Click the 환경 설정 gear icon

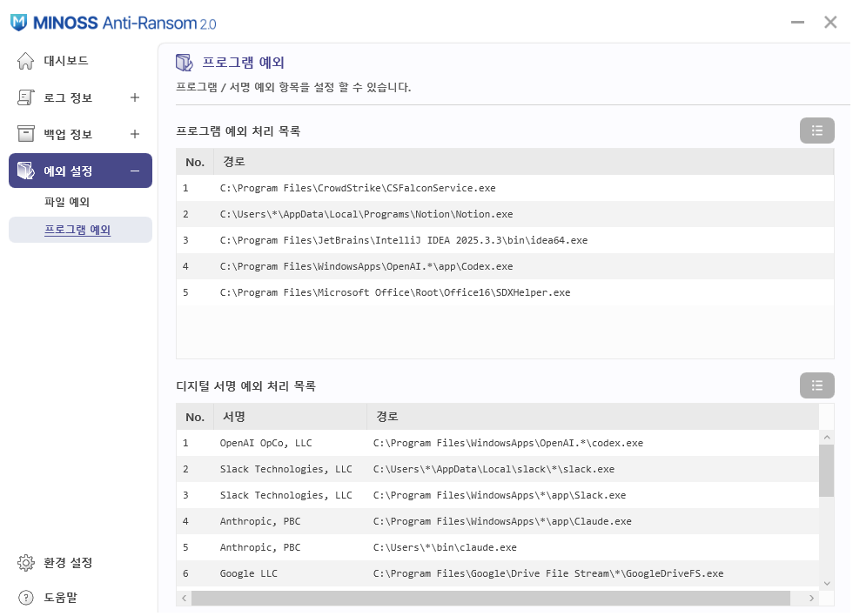click(x=25, y=564)
